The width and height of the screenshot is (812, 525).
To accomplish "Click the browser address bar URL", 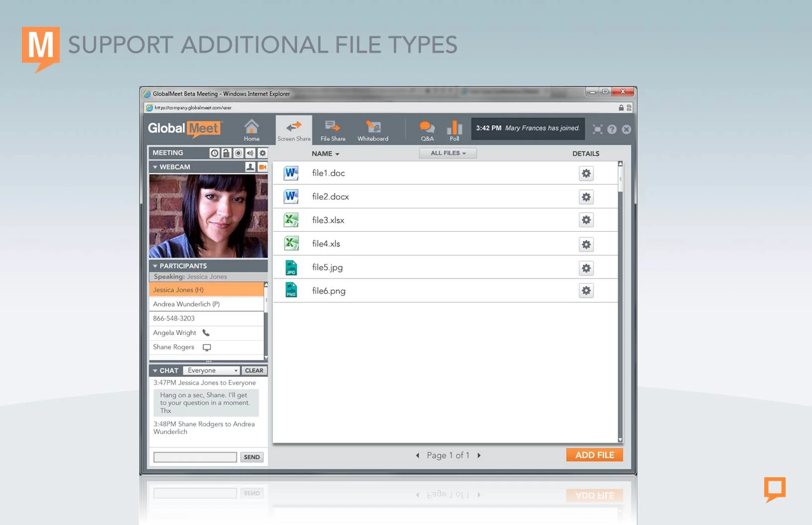I will tap(193, 107).
